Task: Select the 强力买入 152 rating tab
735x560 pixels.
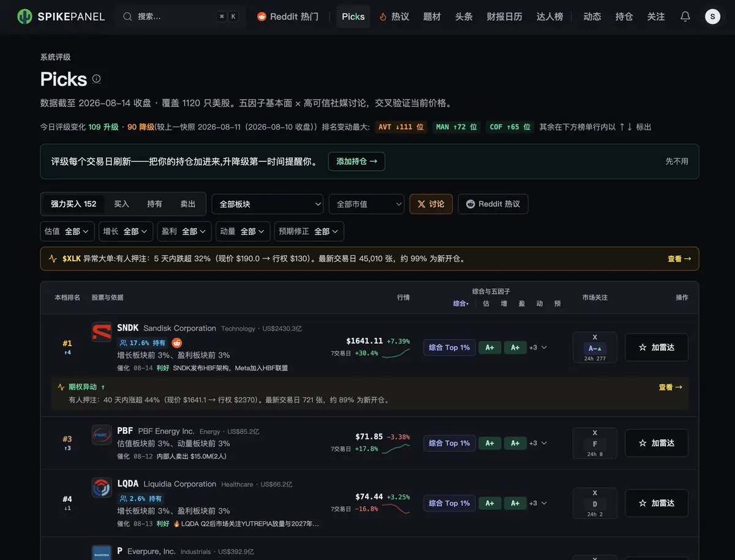Action: (x=73, y=204)
